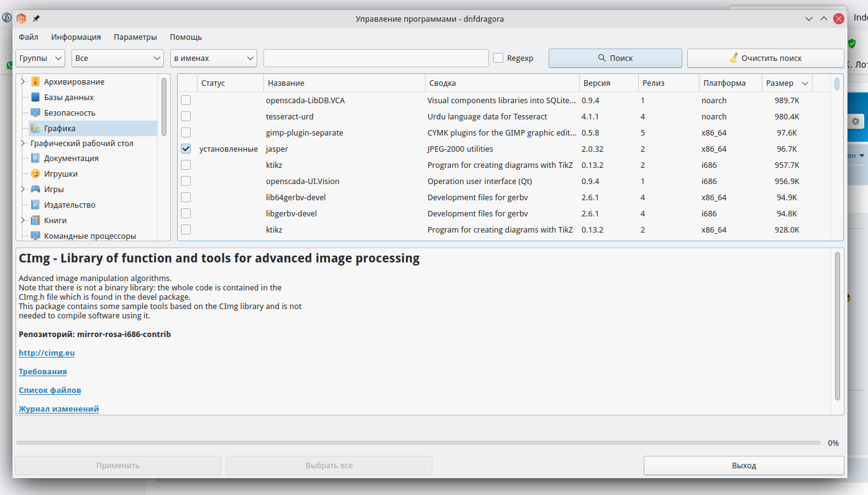Click the Games controller icon
Viewport: 868px width, 495px height.
[35, 190]
